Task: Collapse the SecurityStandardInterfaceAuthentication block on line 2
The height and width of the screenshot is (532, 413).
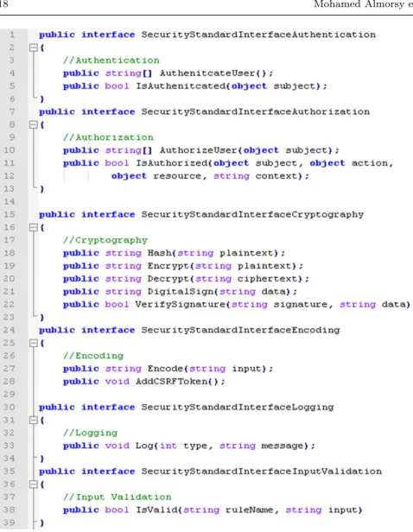Action: [x=33, y=47]
